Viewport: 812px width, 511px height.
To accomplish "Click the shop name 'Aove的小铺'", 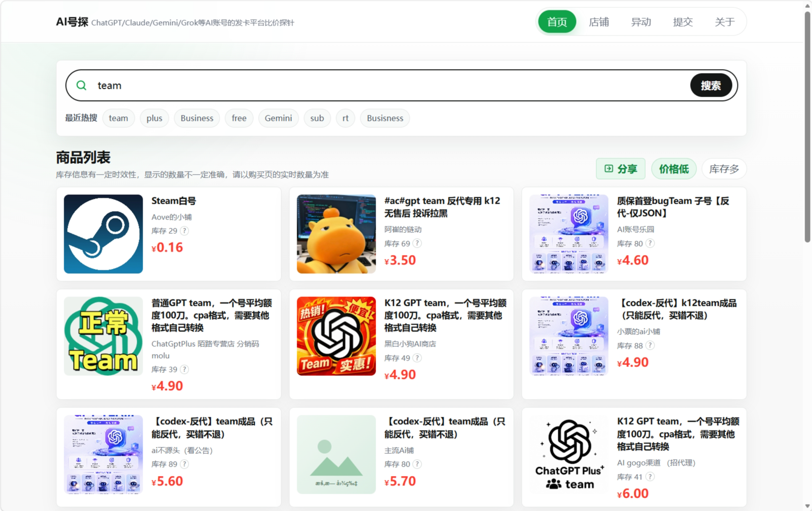I will click(x=171, y=217).
